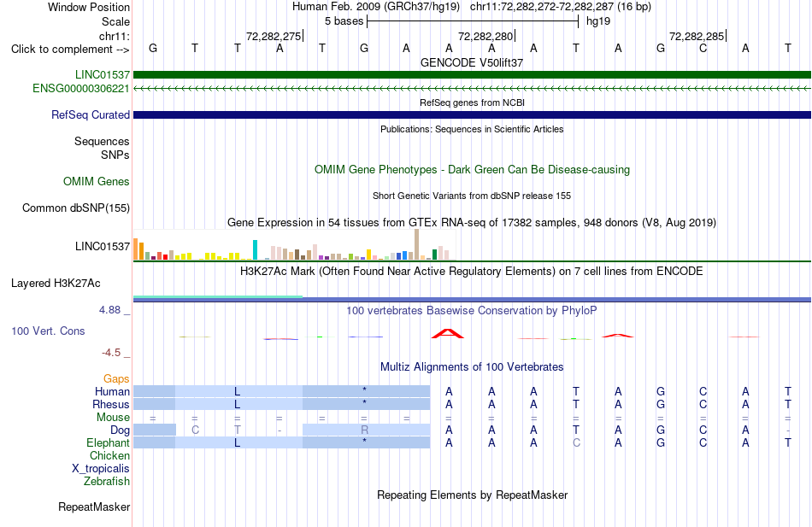The width and height of the screenshot is (812, 527).
Task: Click the 'Short Genetic Variants from dbSNP' title
Action: click(472, 196)
